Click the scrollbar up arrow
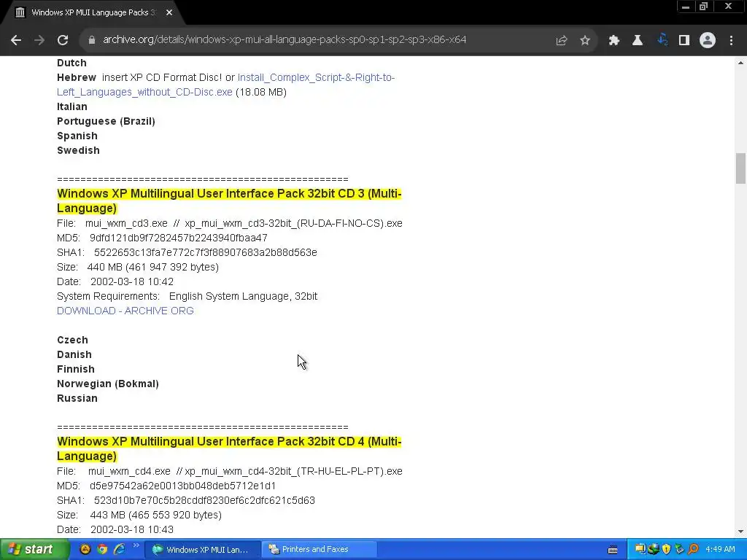 (740, 63)
